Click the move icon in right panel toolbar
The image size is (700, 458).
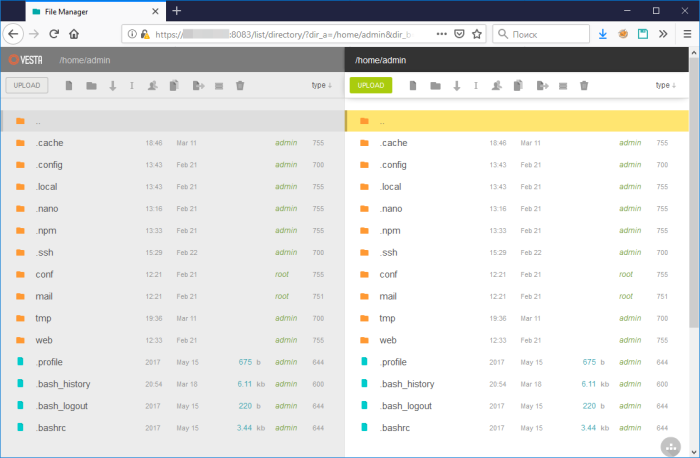point(542,86)
